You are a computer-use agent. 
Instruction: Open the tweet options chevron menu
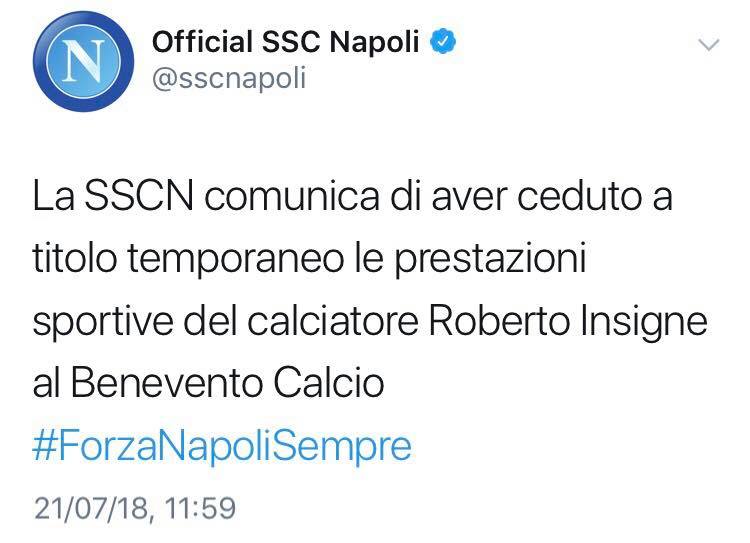click(708, 45)
